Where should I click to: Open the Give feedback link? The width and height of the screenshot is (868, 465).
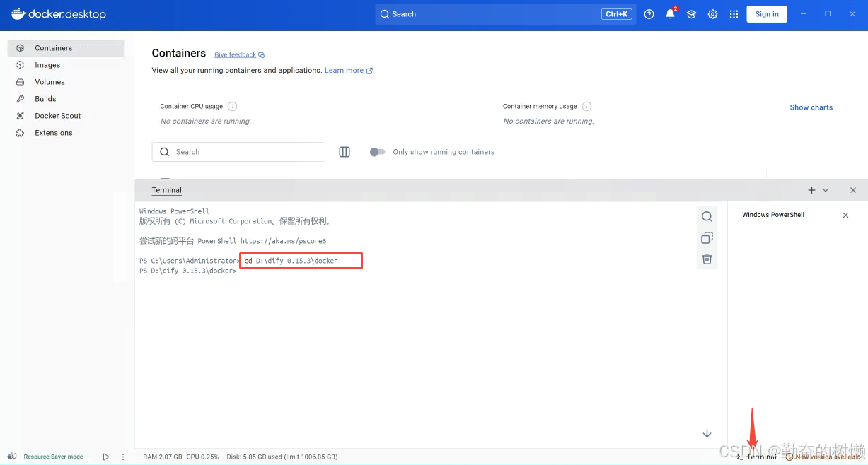pos(240,54)
